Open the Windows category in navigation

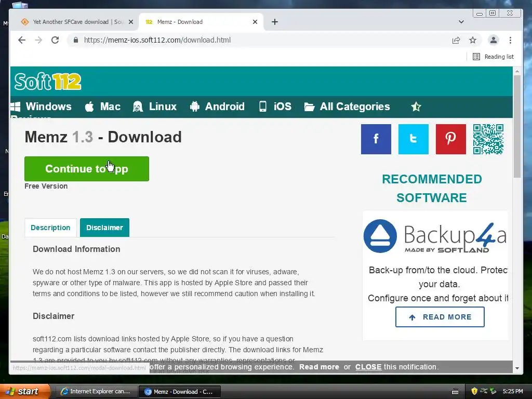point(42,107)
